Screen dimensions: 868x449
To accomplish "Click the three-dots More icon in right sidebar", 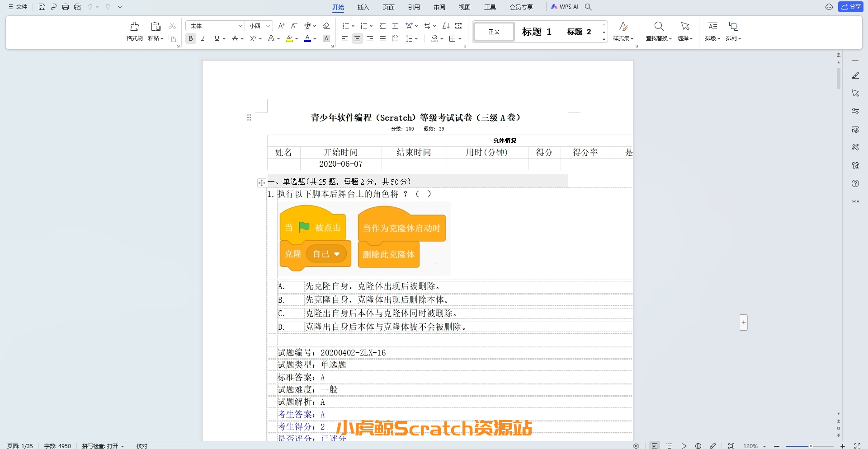I will (x=855, y=201).
